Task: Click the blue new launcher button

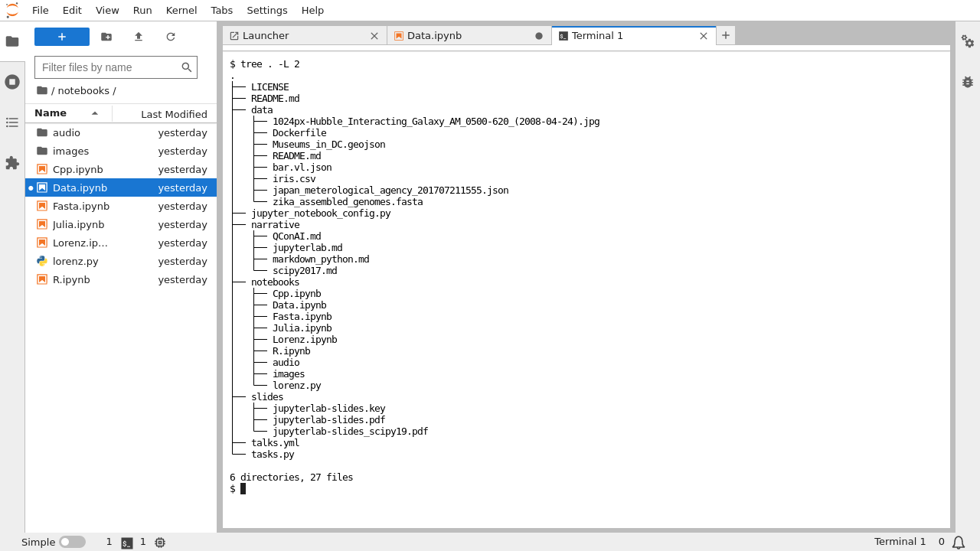Action: pos(62,36)
